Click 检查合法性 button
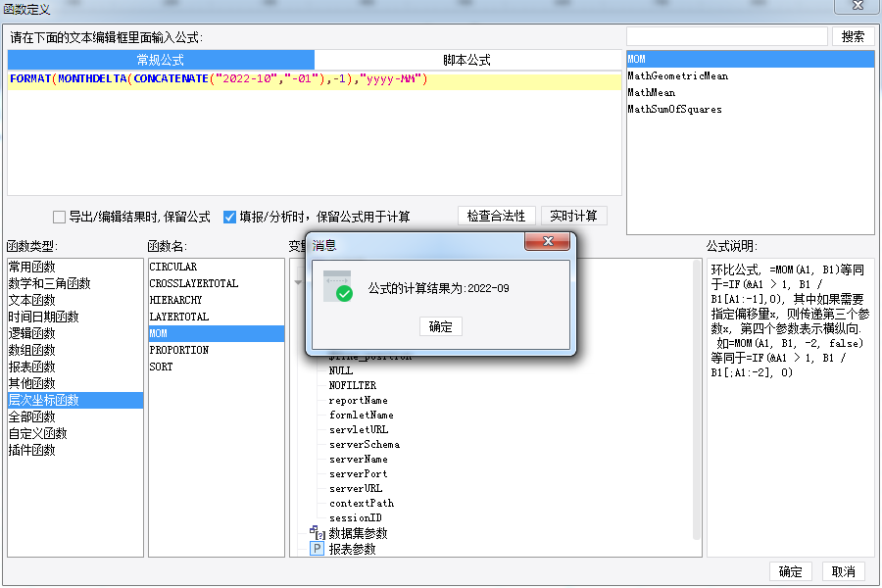This screenshot has height=588, width=882. coord(496,216)
